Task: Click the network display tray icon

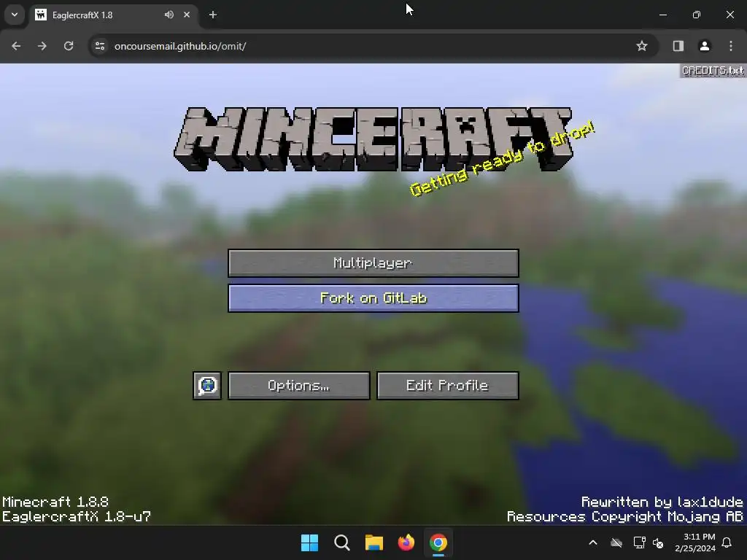Action: click(639, 542)
